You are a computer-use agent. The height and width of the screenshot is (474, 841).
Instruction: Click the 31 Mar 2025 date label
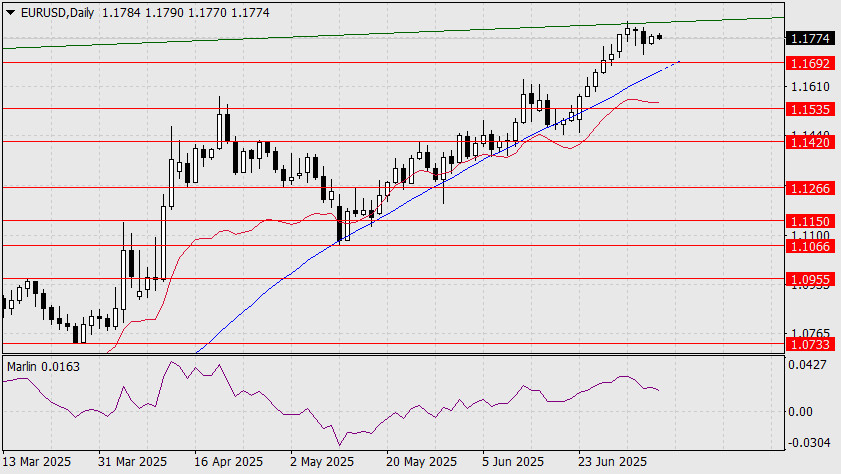[132, 462]
